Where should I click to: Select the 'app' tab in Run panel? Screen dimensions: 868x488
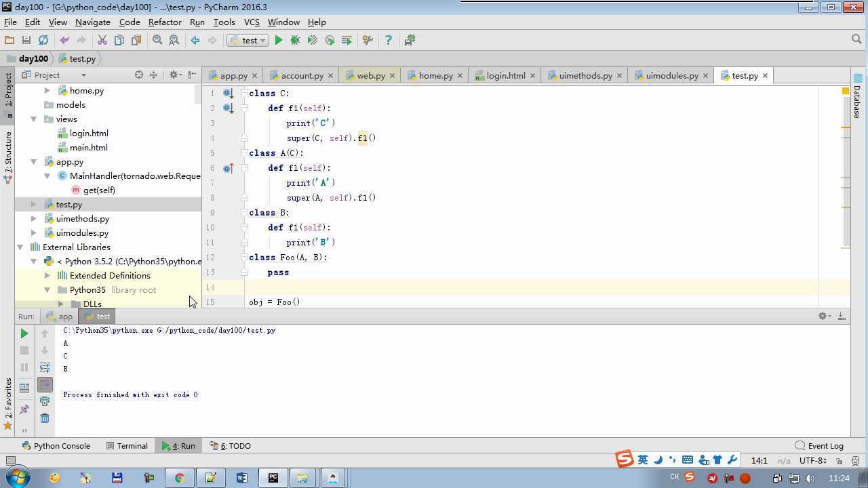(x=60, y=317)
